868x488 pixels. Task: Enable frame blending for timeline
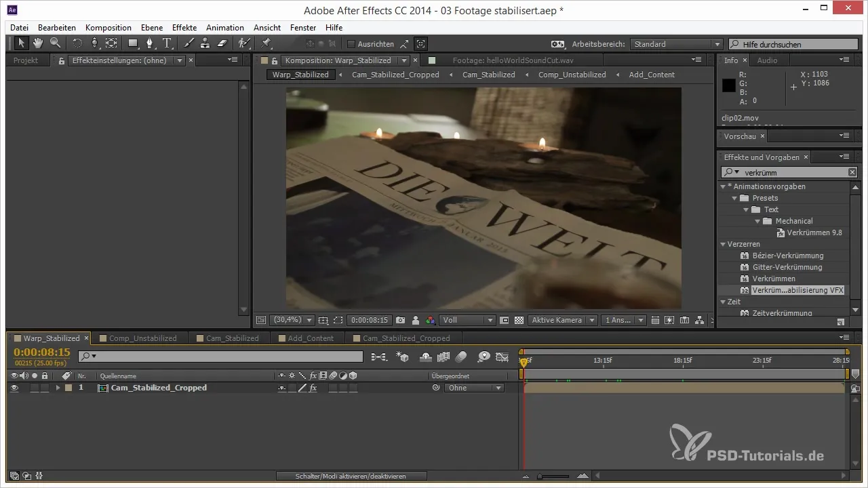click(x=444, y=356)
